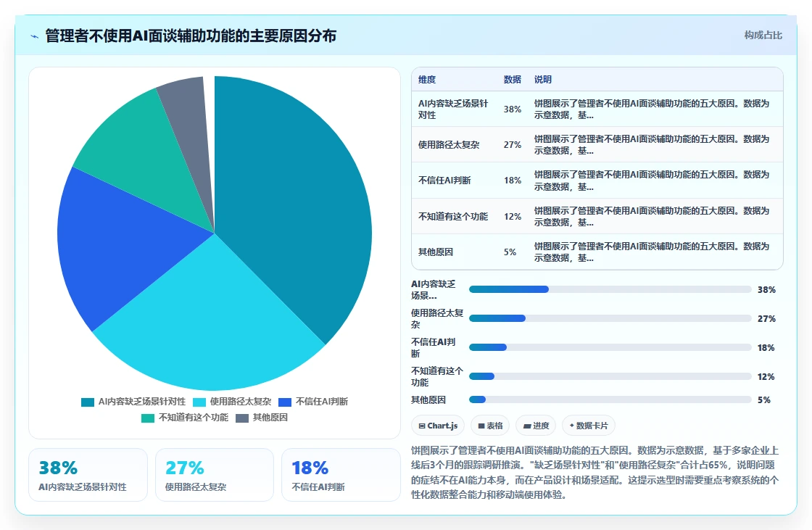Toggle legend item AI内容缺乏场景针对性
The image size is (812, 530).
[x=133, y=402]
